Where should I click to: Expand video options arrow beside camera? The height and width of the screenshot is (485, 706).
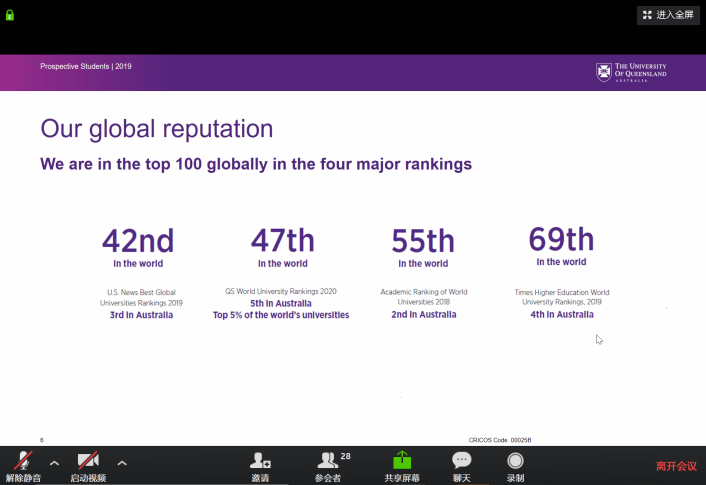pyautogui.click(x=122, y=463)
